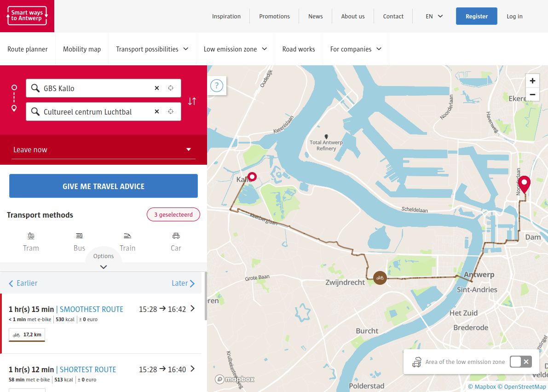
Task: Click the results list scrollbar
Action: [206, 296]
